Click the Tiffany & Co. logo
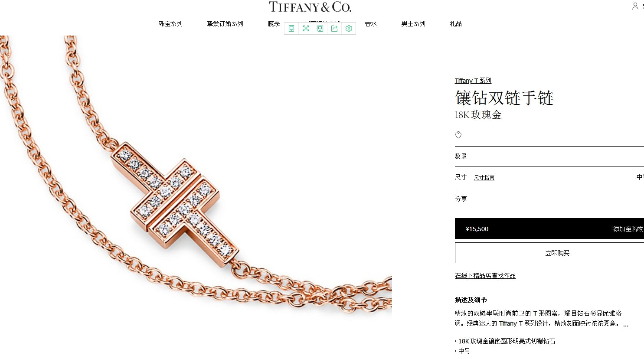Viewport: 644px width, 359px height. pos(310,7)
